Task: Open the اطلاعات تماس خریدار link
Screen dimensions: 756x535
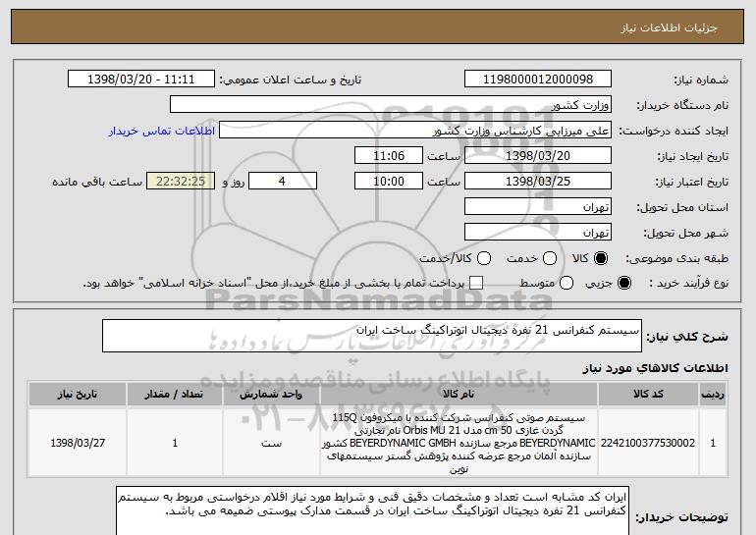Action: point(162,132)
